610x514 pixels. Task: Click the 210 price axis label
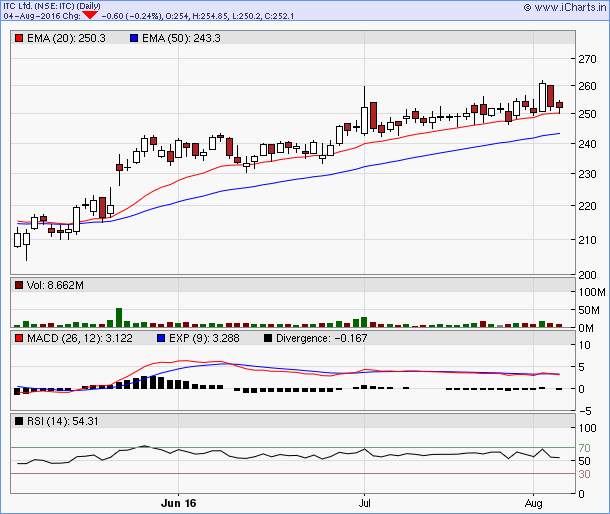(x=587, y=240)
